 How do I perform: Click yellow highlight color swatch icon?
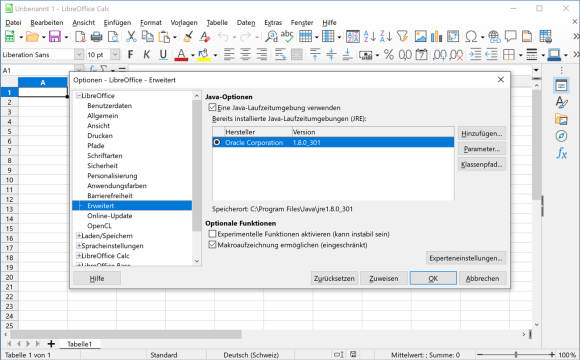tap(204, 55)
